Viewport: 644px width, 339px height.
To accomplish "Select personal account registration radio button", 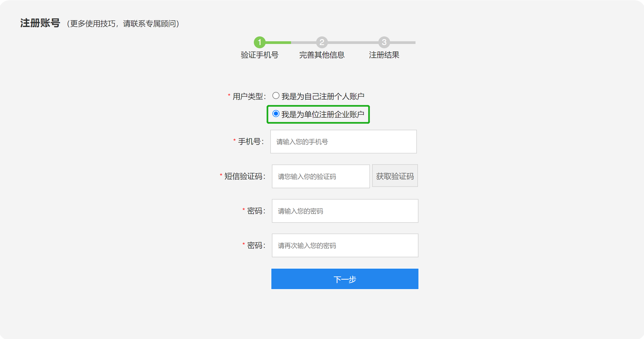I will tap(276, 95).
